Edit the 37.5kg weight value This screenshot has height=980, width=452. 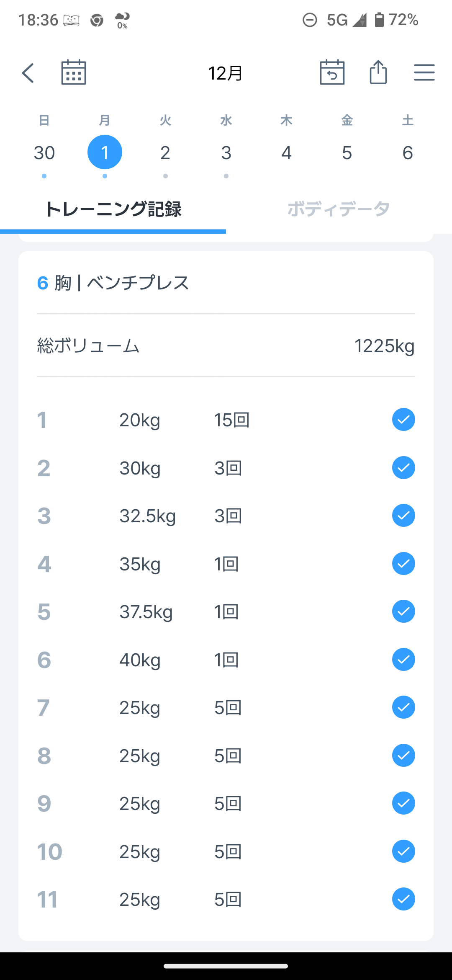[x=146, y=612]
